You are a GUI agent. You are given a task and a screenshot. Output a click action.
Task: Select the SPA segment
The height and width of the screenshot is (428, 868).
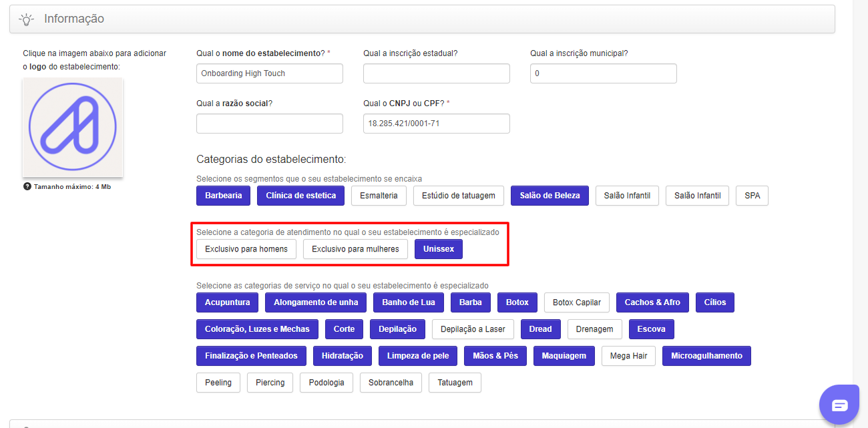(x=752, y=196)
